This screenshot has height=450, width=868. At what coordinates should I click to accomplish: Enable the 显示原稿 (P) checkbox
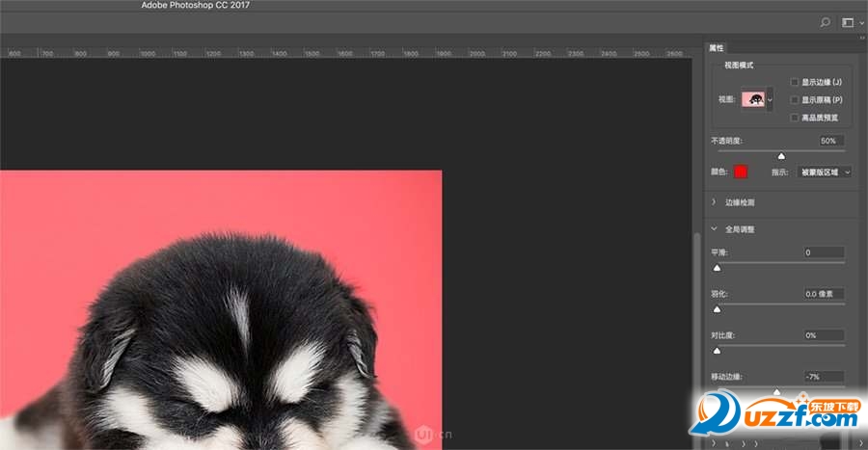pyautogui.click(x=795, y=99)
